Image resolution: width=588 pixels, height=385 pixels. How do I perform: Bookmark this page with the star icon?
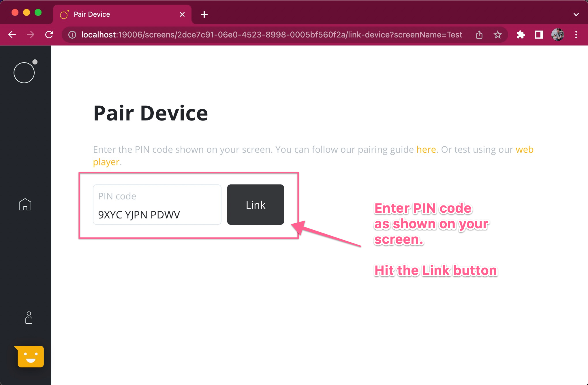pyautogui.click(x=498, y=35)
